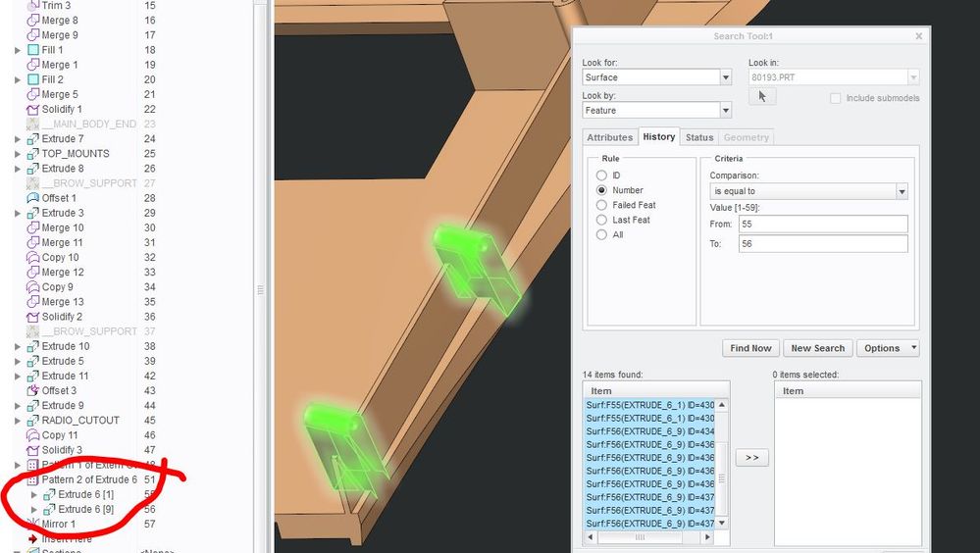Click the Fill 2 feature icon

pyautogui.click(x=33, y=79)
